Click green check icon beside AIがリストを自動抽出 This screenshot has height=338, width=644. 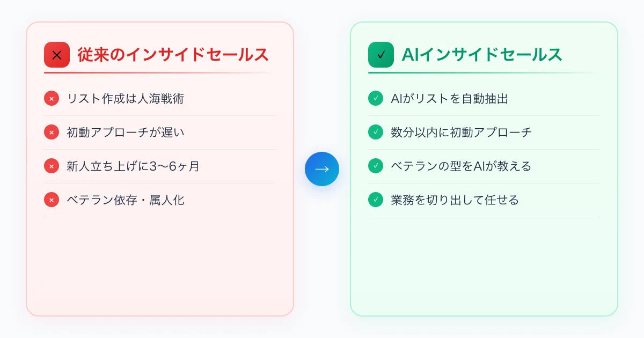376,99
